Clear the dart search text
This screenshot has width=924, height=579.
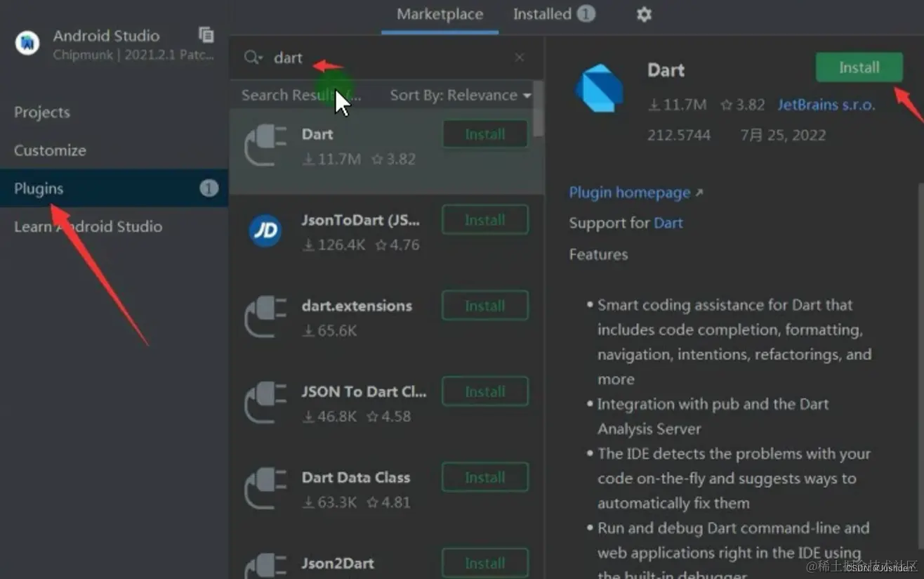click(x=520, y=58)
